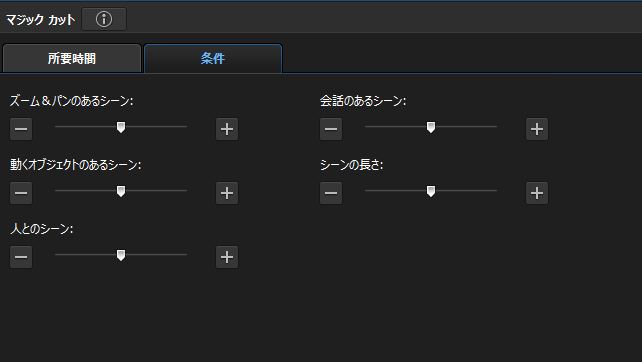Decrease 会話のあるシーン with minus button
The height and width of the screenshot is (362, 642).
coord(331,129)
